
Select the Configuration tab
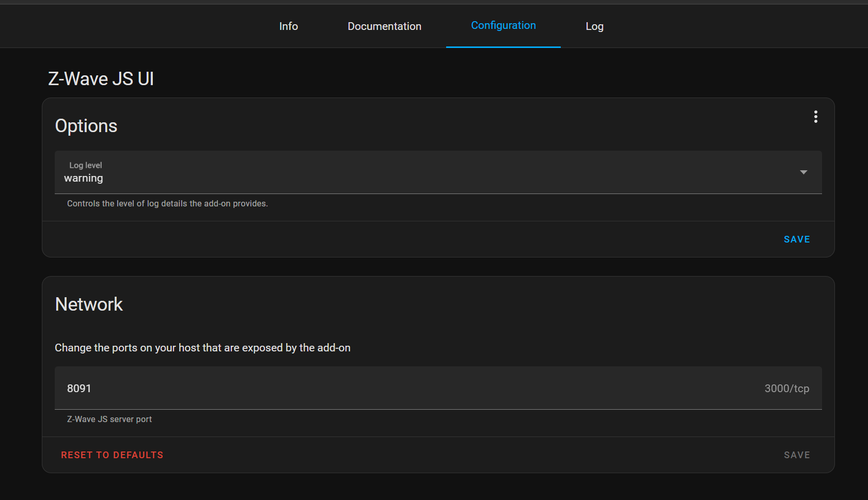point(503,26)
